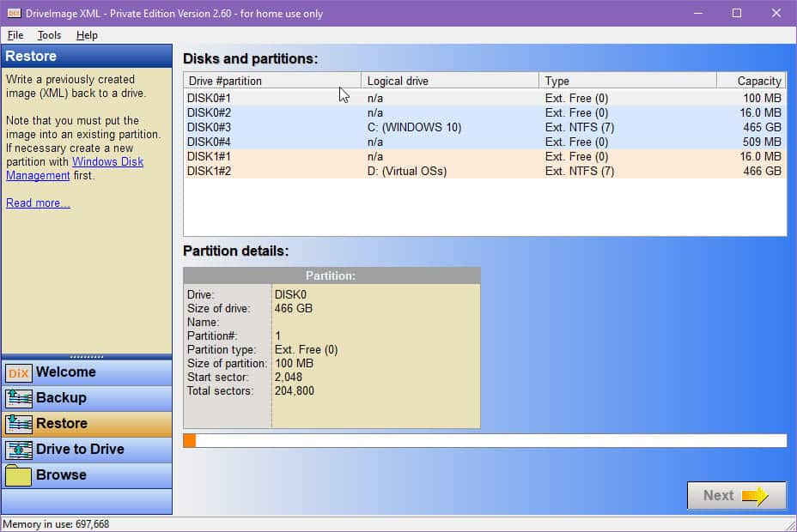Click the Ext. NTFS (7) type of DISK0#3
797x532 pixels.
coord(580,127)
